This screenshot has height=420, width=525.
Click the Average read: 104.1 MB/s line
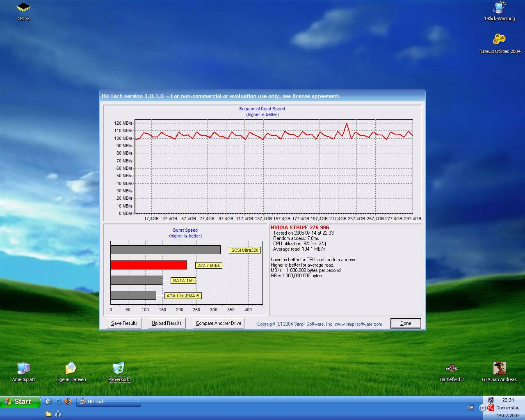tap(299, 249)
